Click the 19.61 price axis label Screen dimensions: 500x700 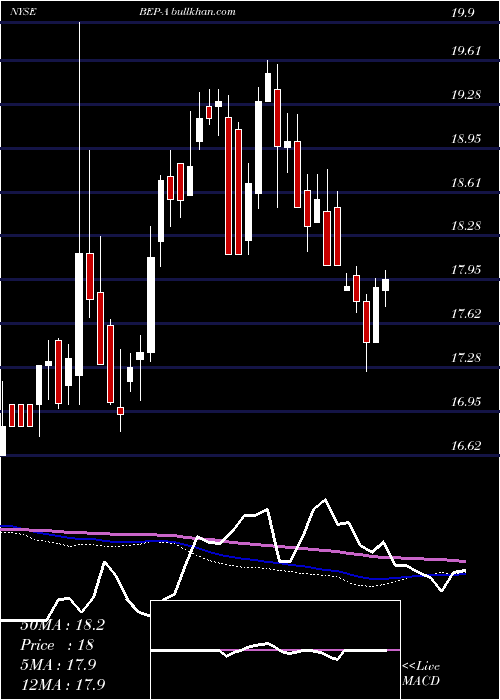[x=466, y=51]
